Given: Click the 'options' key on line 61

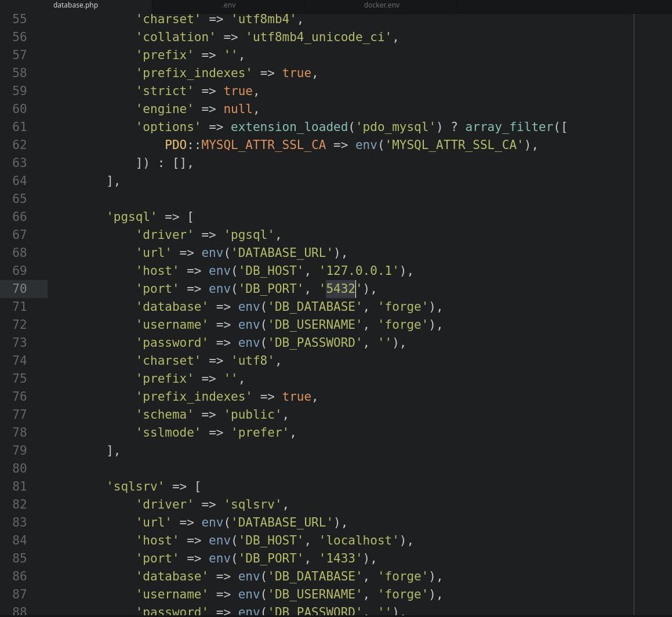Looking at the screenshot, I should pyautogui.click(x=168, y=127).
